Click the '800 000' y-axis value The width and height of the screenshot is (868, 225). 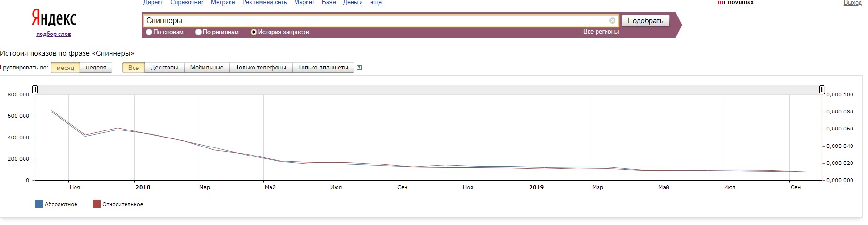[x=18, y=95]
